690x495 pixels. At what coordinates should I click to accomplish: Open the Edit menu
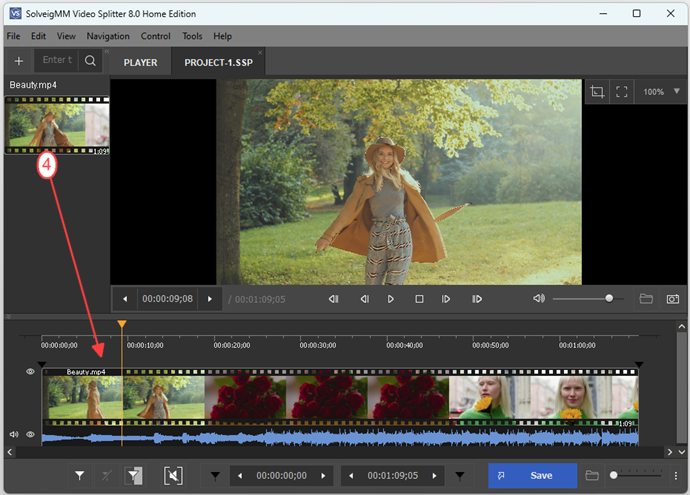(x=38, y=36)
